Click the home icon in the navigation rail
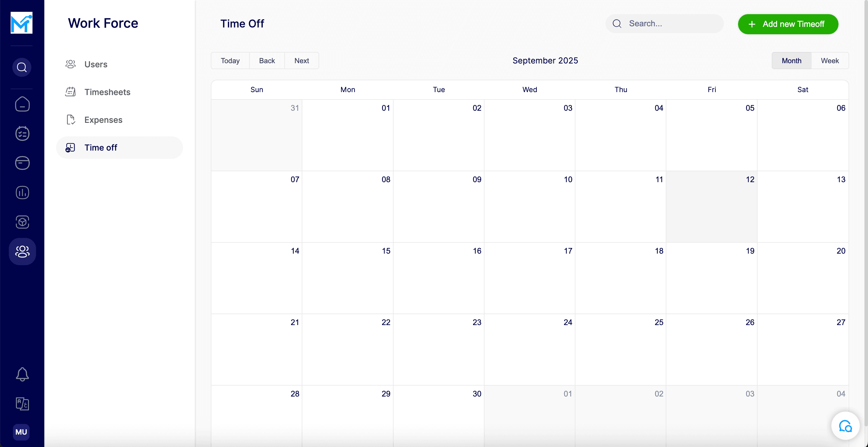The width and height of the screenshot is (868, 447). (22, 104)
